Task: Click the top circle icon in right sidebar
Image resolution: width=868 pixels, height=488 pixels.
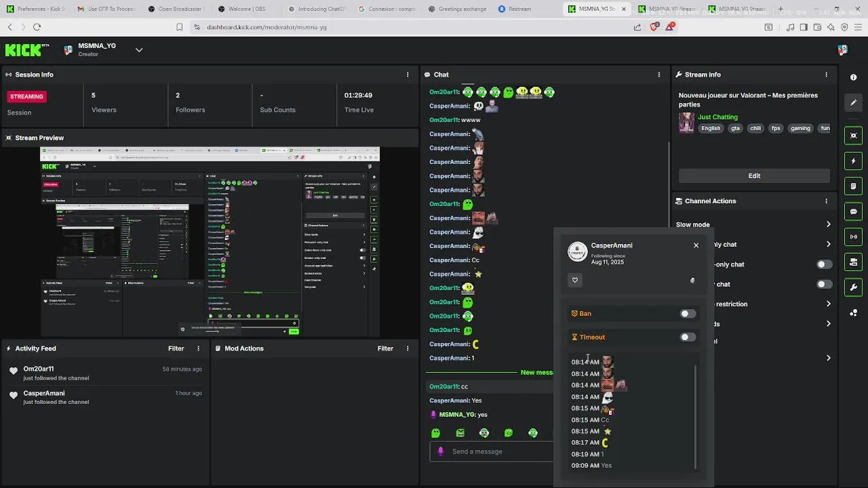Action: [854, 77]
